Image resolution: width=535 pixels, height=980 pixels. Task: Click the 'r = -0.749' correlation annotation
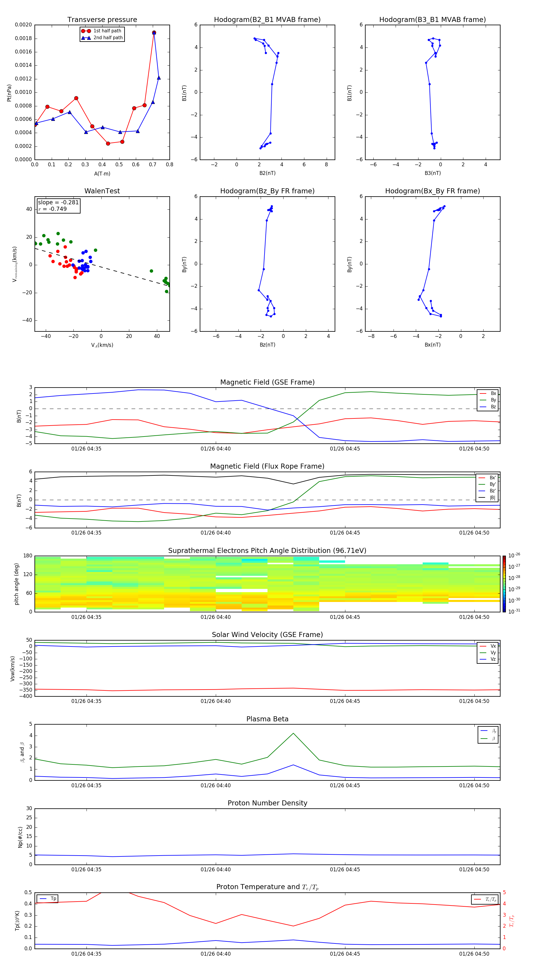tap(53, 209)
